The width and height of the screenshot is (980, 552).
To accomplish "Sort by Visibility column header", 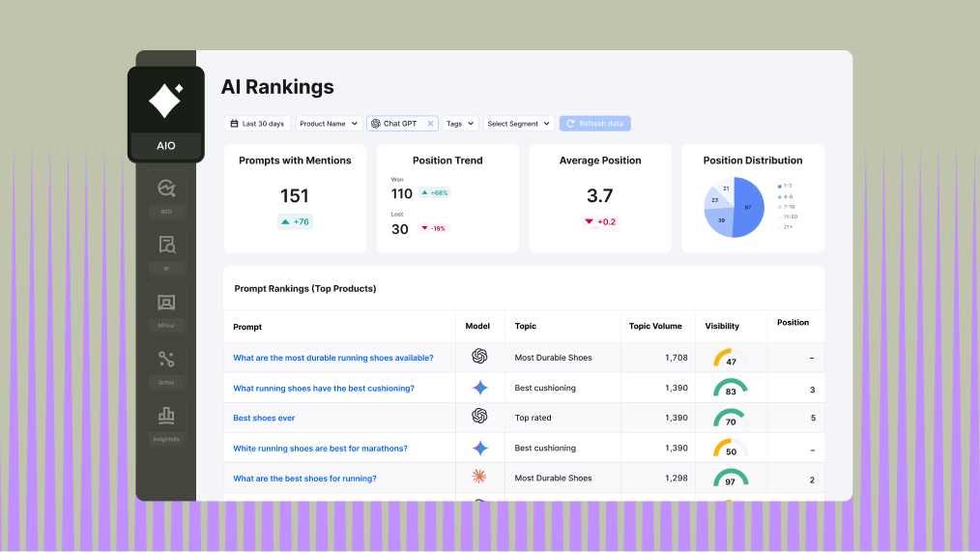I will [722, 327].
